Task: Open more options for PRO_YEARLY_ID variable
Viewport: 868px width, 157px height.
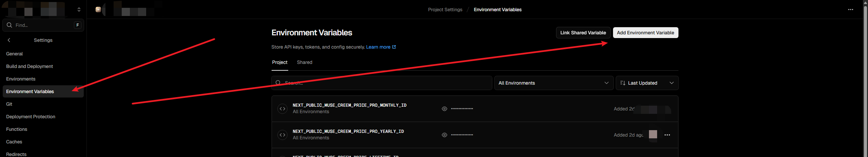Action: point(667,135)
